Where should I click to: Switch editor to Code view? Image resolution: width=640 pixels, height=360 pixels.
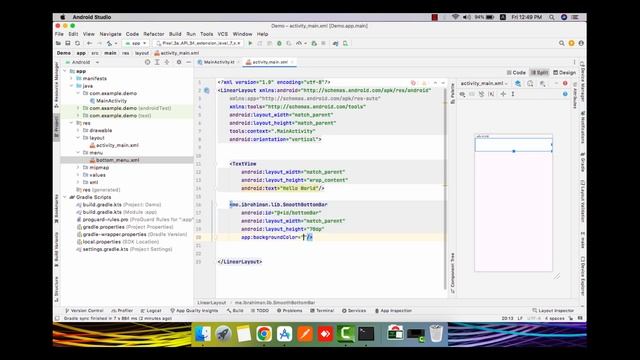click(x=516, y=72)
